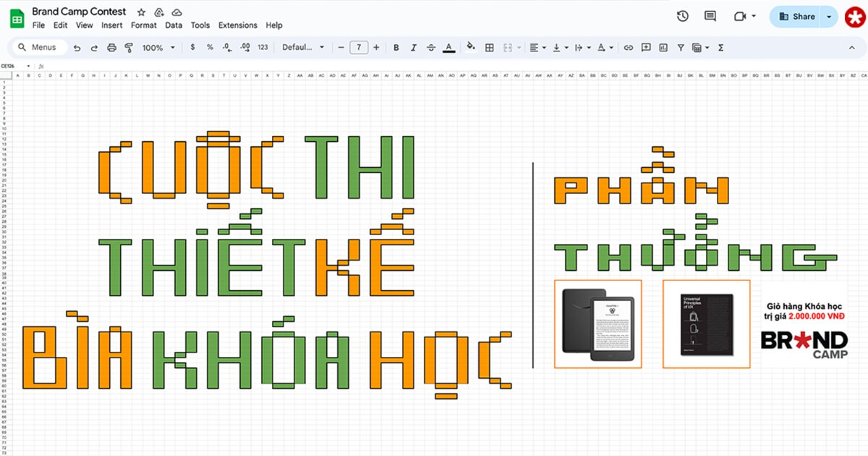This screenshot has height=456, width=868.
Task: Open more number formats 123
Action: click(x=263, y=48)
